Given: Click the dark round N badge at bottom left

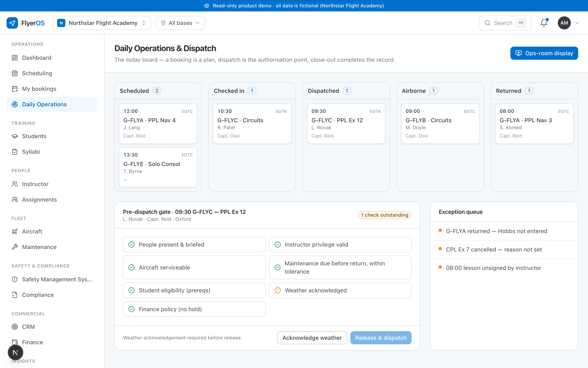Looking at the screenshot, I should [15, 352].
